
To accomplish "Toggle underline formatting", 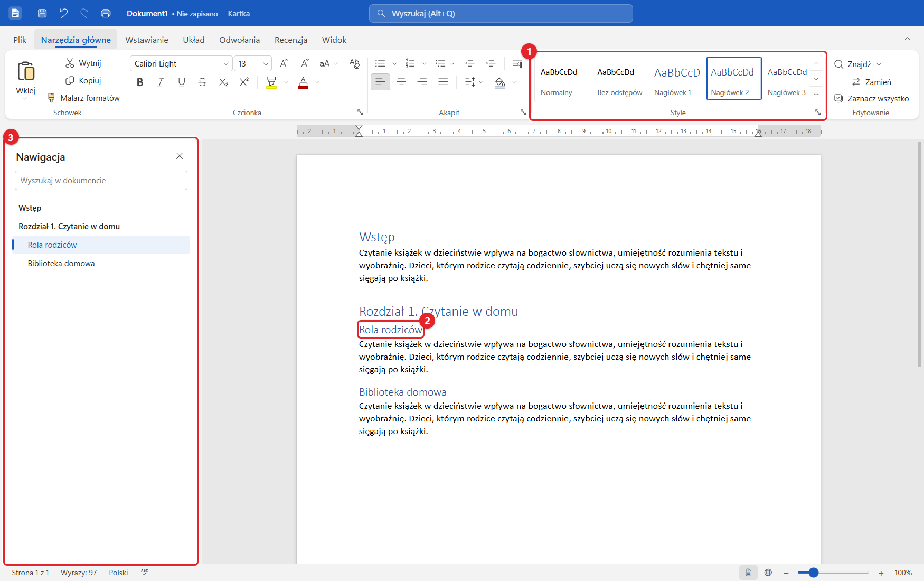I will 182,82.
